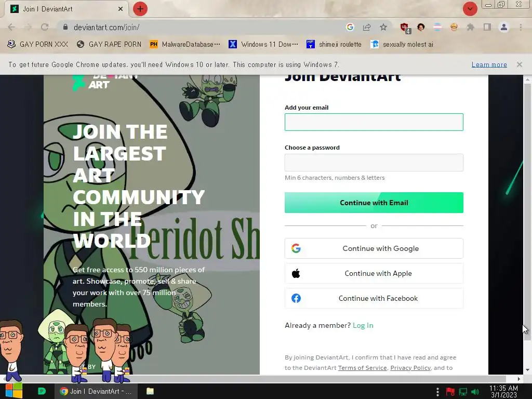The image size is (532, 399).
Task: Click the red flag tray icon
Action: click(450, 392)
